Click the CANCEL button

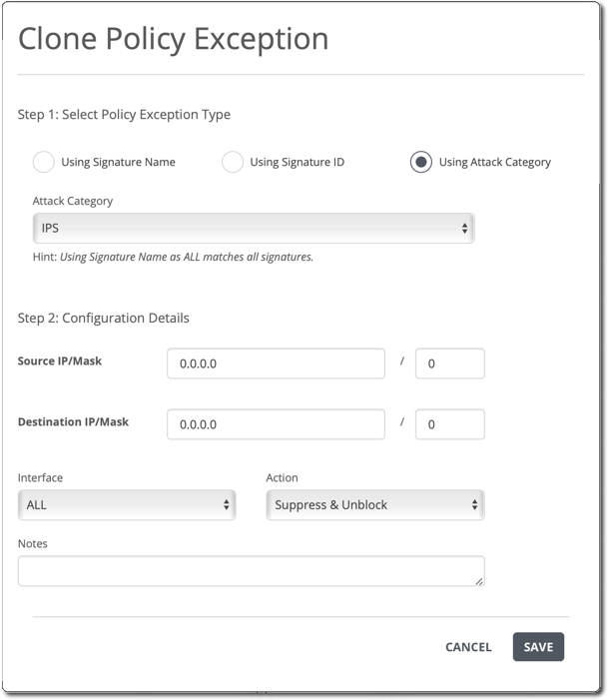tap(468, 647)
